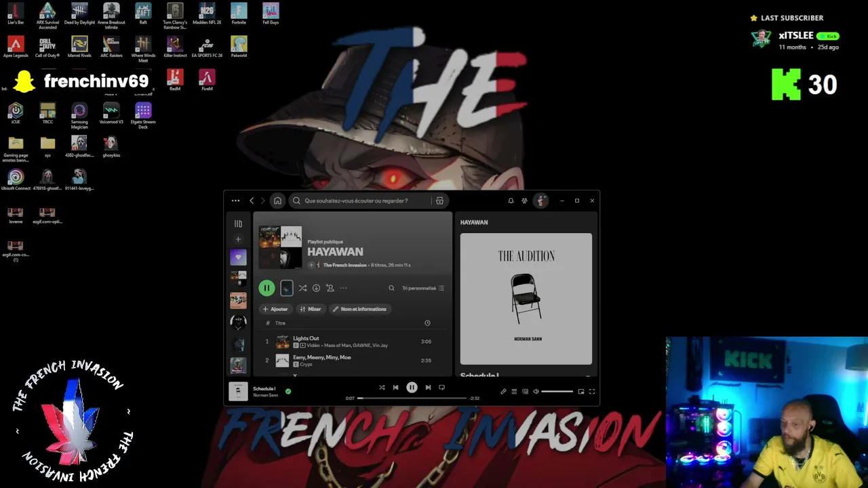Go forward in Spotify navigation

click(263, 201)
